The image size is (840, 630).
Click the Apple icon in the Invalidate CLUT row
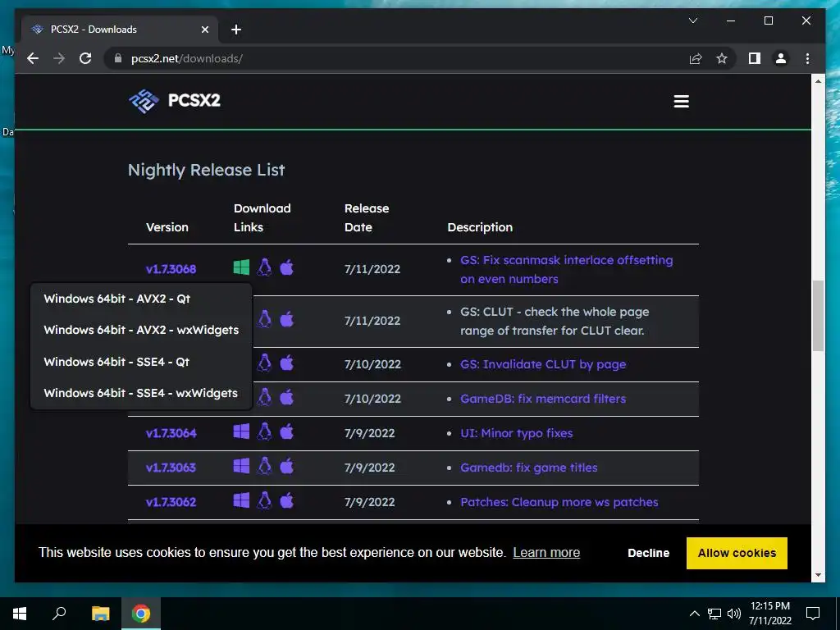[286, 363]
